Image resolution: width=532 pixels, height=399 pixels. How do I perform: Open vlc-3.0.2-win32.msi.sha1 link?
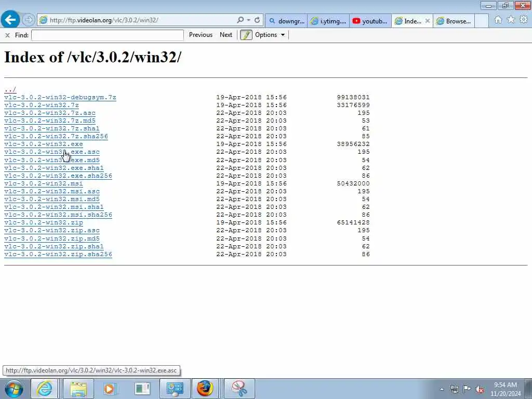pos(54,207)
